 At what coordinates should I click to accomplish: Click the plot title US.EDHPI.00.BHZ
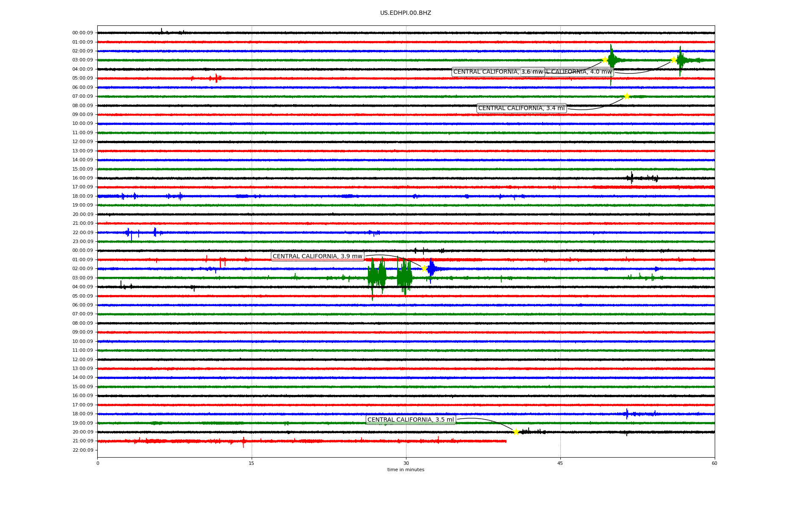click(406, 13)
